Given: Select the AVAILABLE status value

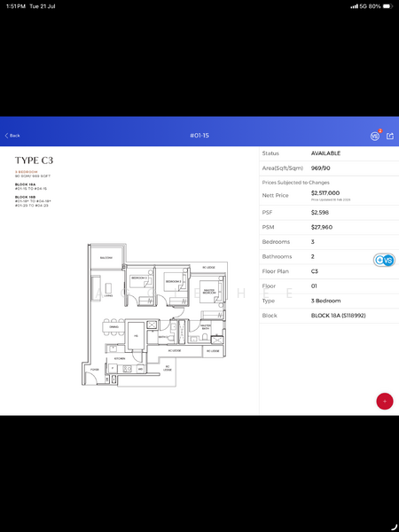Looking at the screenshot, I should pos(325,153).
